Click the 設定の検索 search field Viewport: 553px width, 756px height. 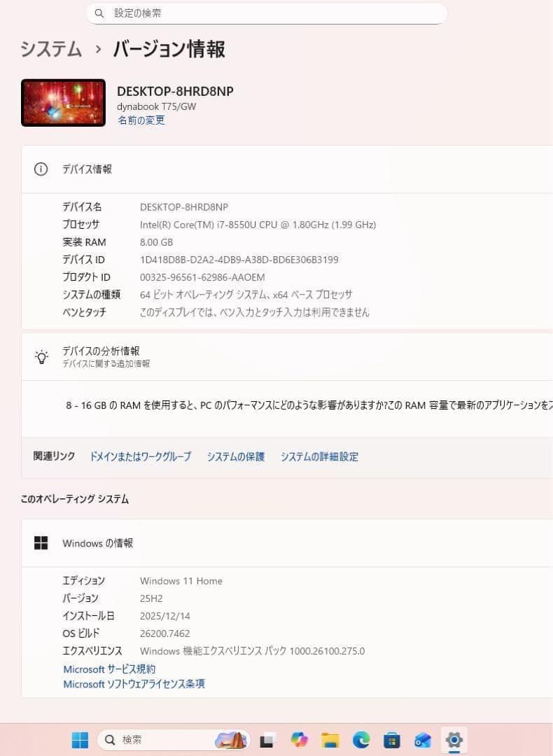point(267,13)
